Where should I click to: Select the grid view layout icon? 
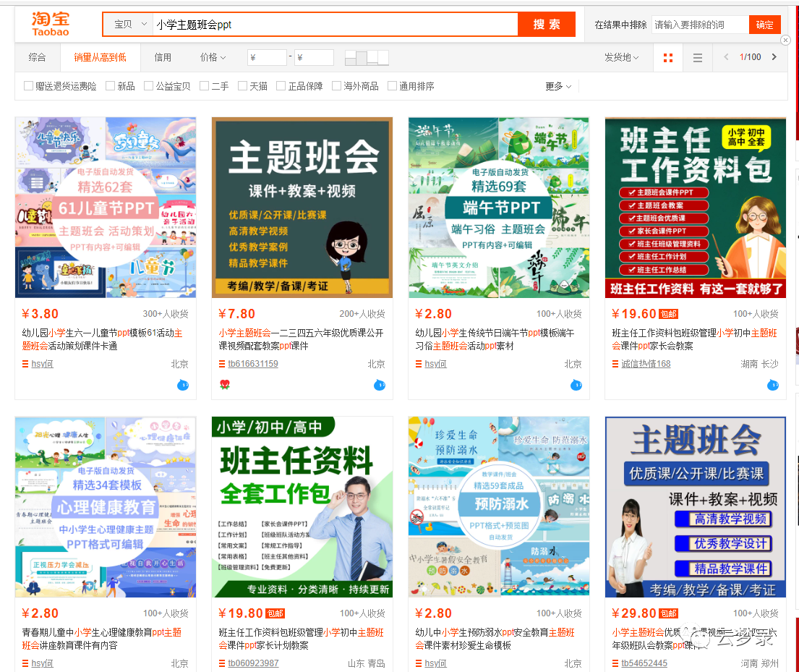point(667,57)
